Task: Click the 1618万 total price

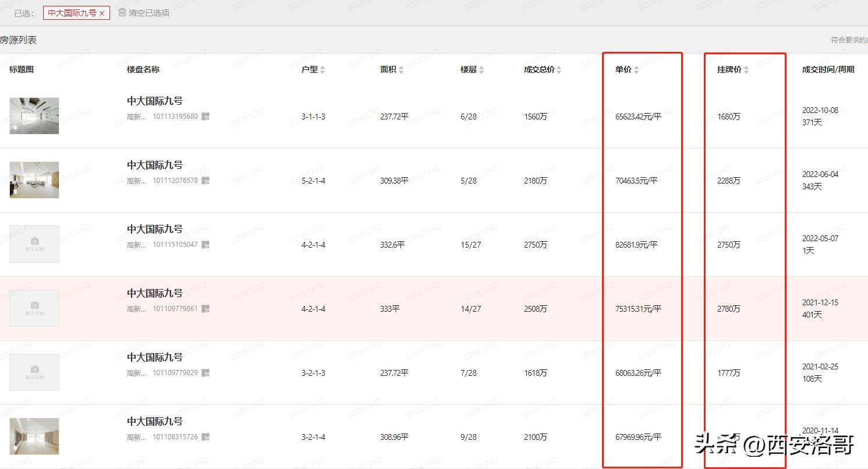Action: 536,373
